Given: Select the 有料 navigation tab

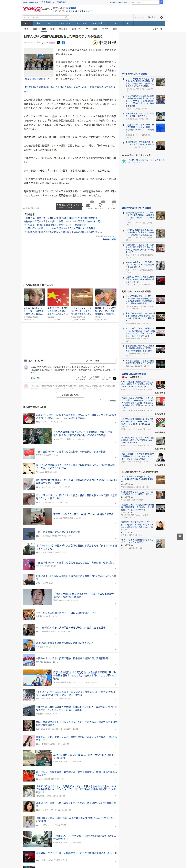Looking at the screenshot, I should tap(128, 24).
